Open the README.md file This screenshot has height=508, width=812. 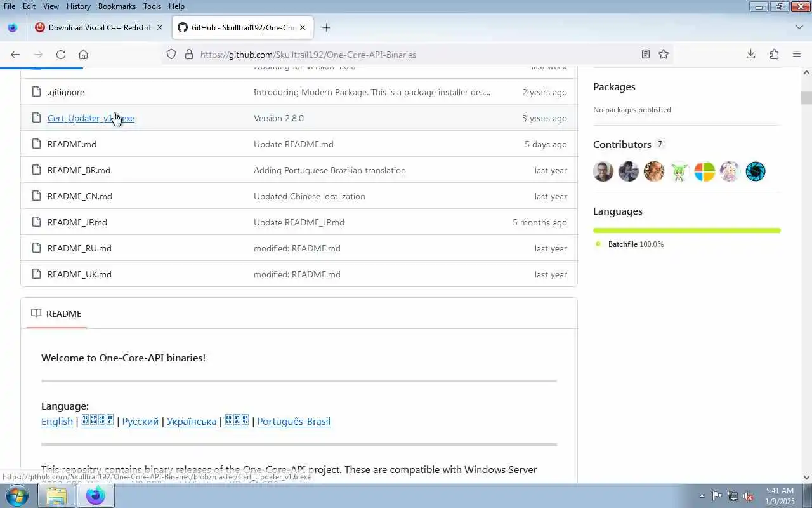(72, 144)
